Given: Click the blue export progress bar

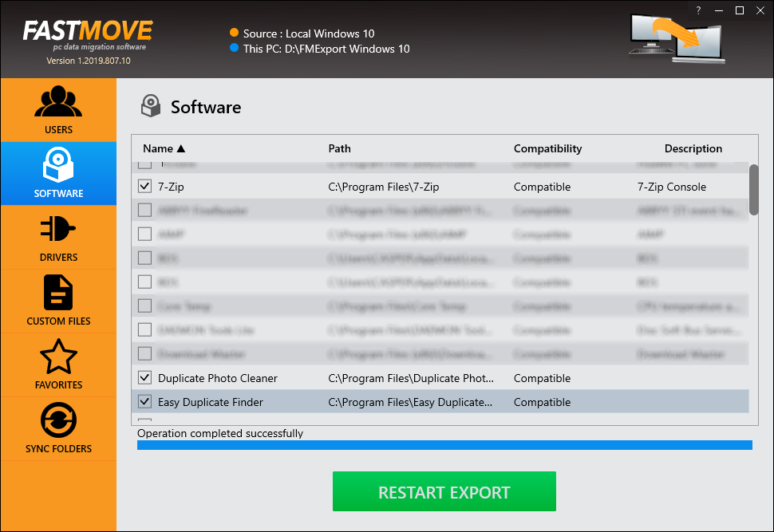Looking at the screenshot, I should 444,445.
